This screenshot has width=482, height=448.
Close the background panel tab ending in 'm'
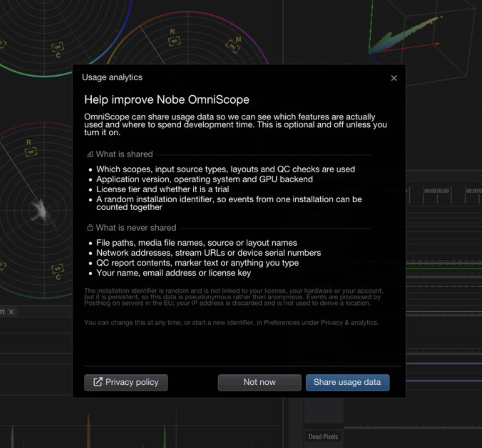(x=12, y=312)
